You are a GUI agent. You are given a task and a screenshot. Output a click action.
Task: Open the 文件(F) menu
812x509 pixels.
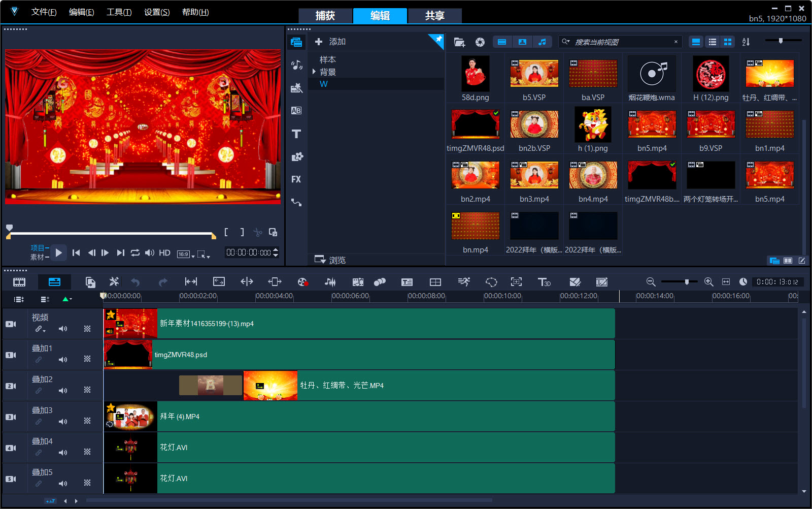pyautogui.click(x=44, y=12)
